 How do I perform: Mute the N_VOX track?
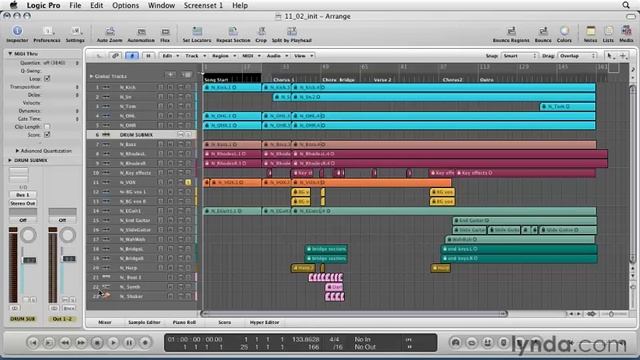(180, 182)
